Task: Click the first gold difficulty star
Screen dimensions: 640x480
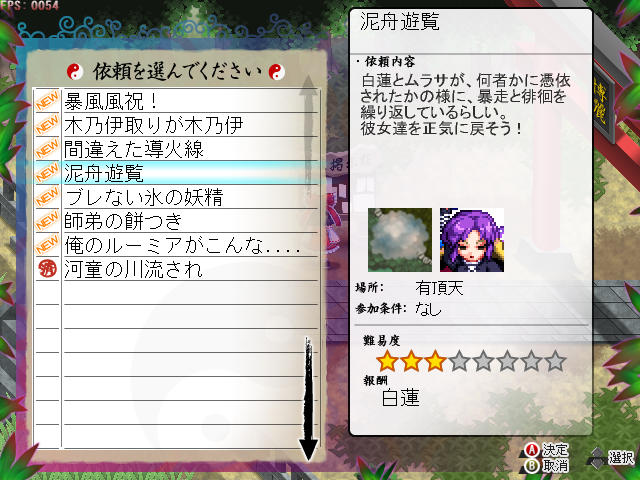Action: [x=387, y=361]
